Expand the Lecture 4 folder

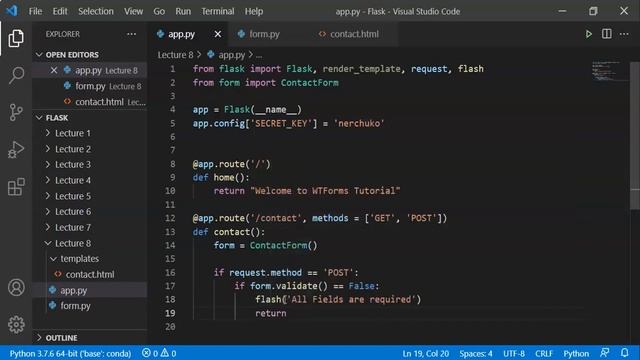tap(48, 180)
